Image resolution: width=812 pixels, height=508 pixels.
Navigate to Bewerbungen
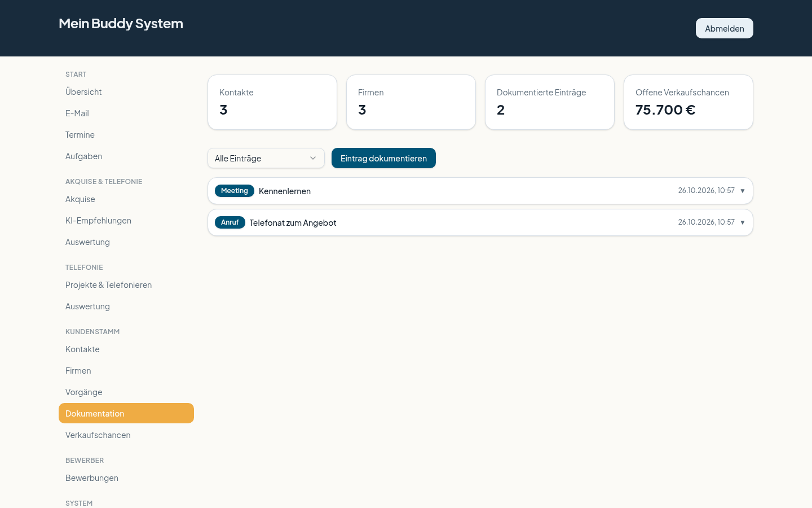click(126, 478)
